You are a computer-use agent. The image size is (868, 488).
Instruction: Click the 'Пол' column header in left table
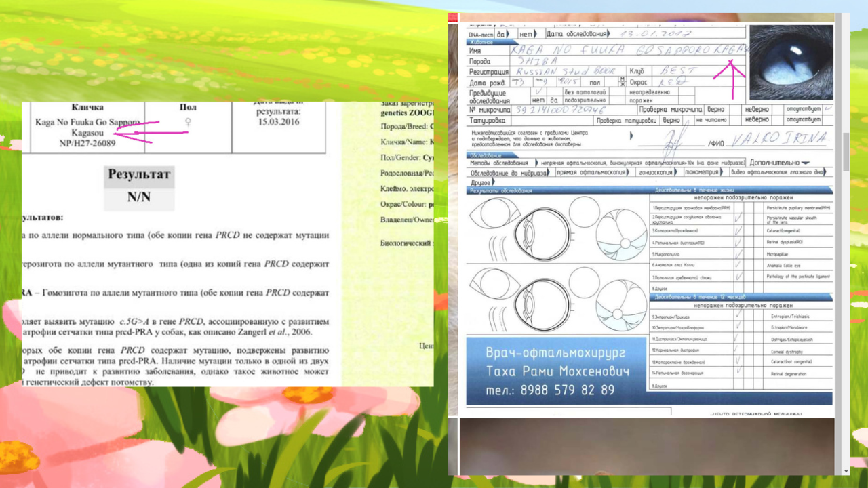(x=188, y=107)
